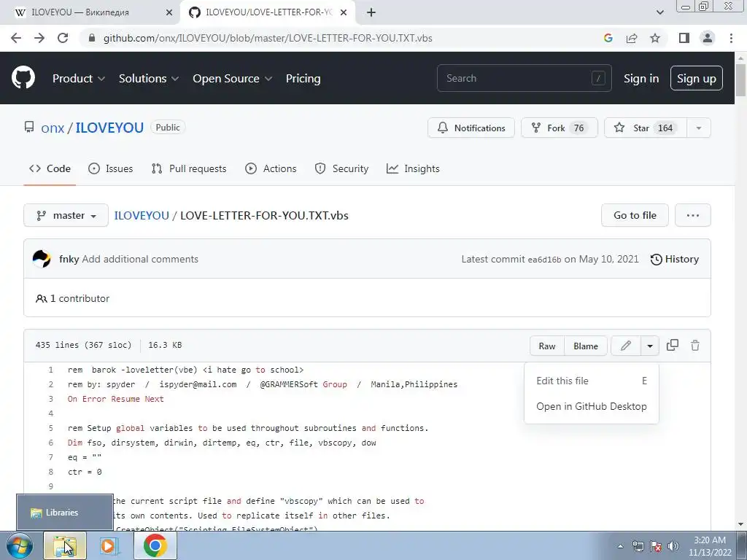Viewport: 747px width, 560px height.
Task: Click the Sign up button
Action: [x=697, y=78]
